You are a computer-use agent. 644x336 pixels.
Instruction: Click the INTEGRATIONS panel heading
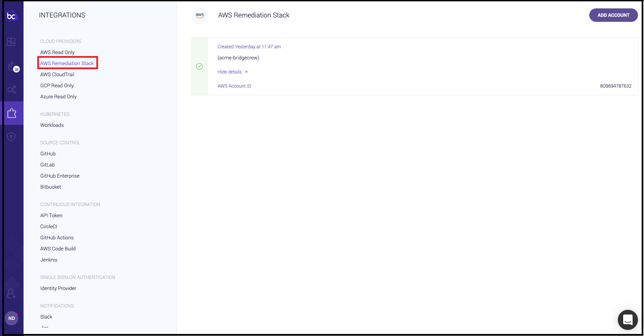[x=62, y=15]
